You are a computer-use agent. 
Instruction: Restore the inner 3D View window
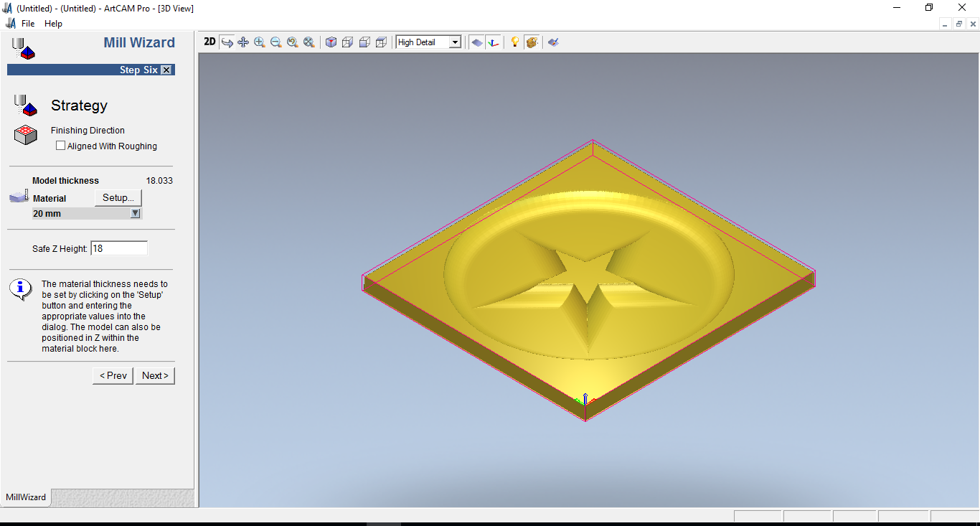(x=959, y=24)
